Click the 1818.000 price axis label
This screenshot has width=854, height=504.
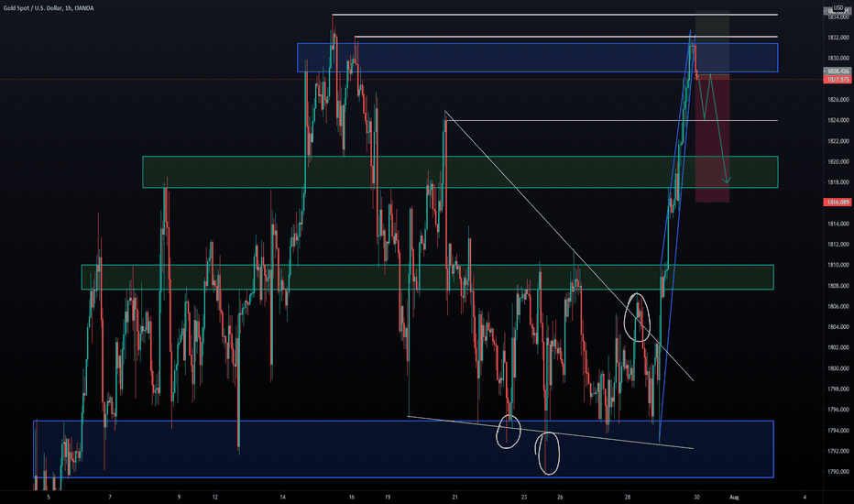[x=838, y=182]
